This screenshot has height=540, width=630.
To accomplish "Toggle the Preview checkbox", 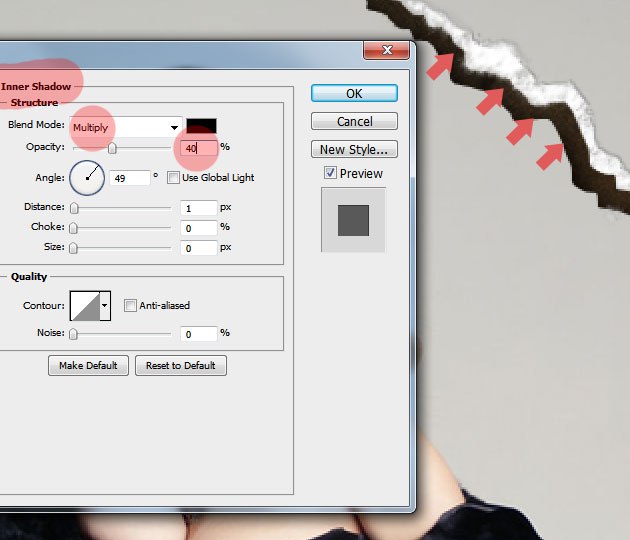I will (x=330, y=173).
